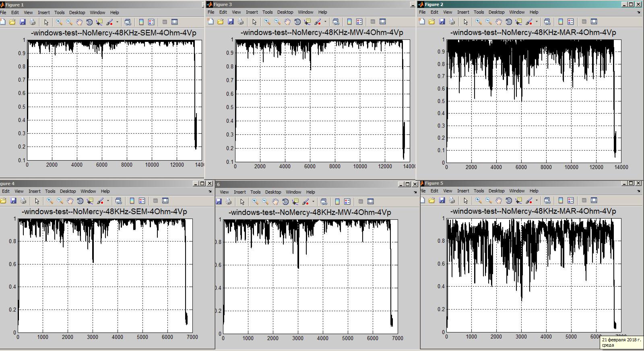This screenshot has height=351, width=644.
Task: Insert a legend in Figure 5
Action: coord(570,200)
